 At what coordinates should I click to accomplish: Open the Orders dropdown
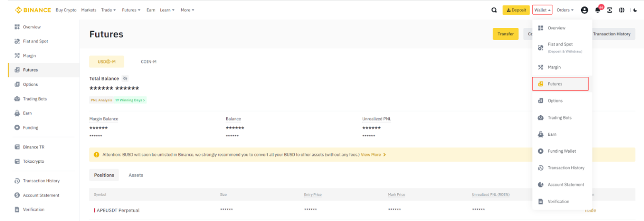coord(565,10)
